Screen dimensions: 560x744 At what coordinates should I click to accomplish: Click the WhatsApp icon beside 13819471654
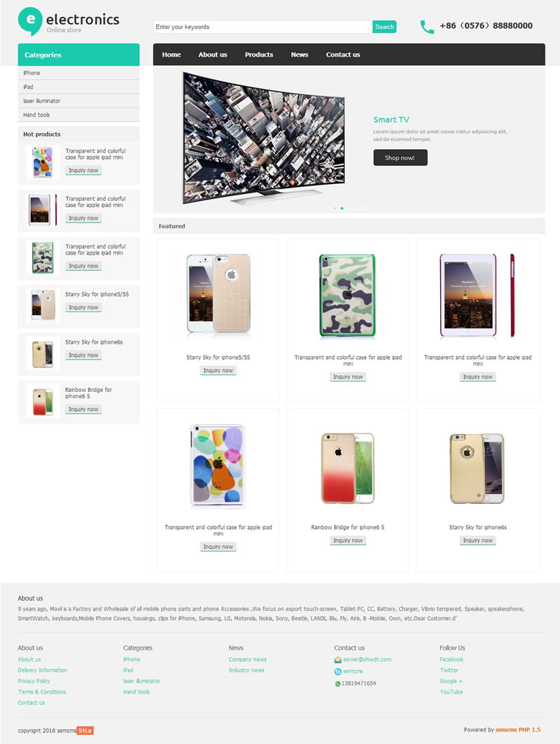click(x=338, y=684)
